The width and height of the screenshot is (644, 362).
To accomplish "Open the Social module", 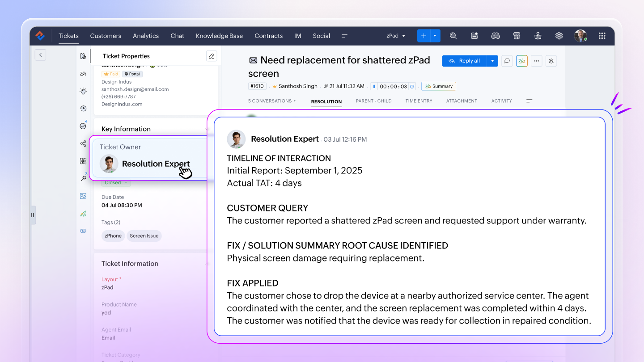I will [x=322, y=36].
